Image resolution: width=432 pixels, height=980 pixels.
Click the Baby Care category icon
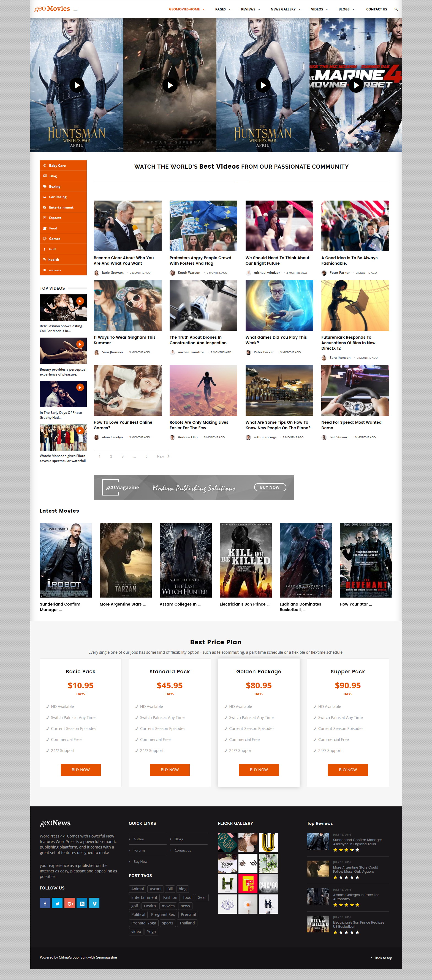point(45,166)
